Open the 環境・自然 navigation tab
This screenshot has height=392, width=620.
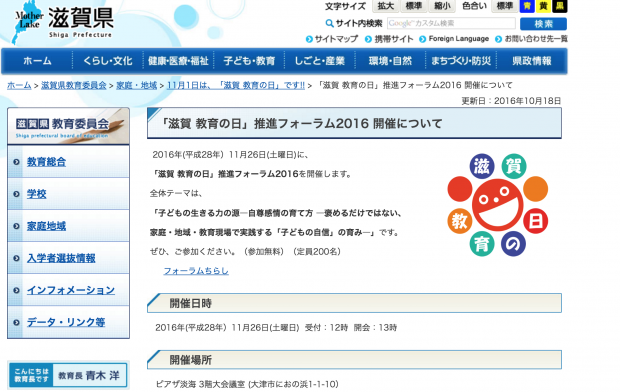point(390,61)
